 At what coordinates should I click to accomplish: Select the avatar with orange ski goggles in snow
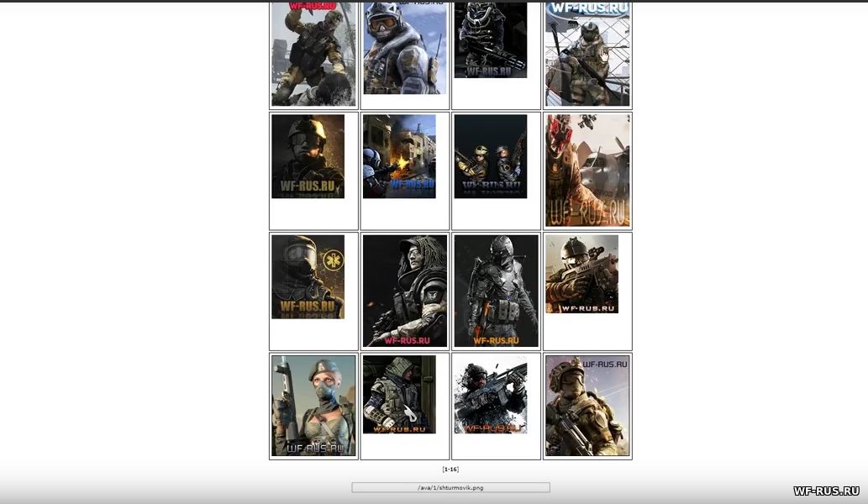404,48
